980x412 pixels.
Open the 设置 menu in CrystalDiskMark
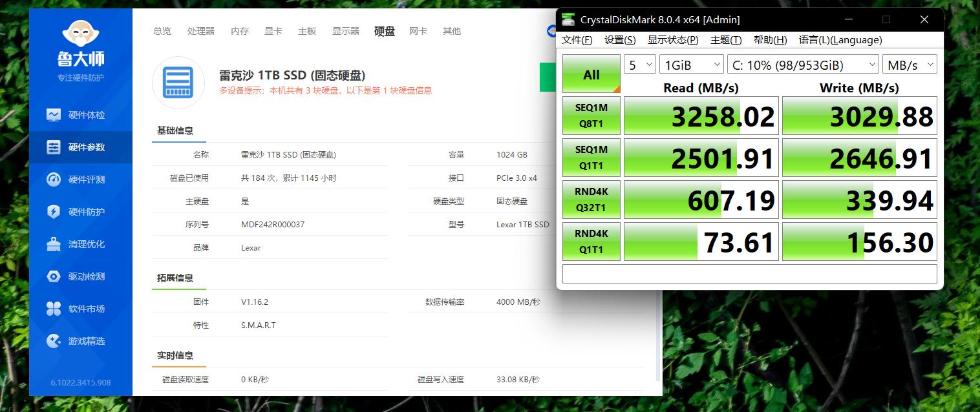click(x=619, y=39)
